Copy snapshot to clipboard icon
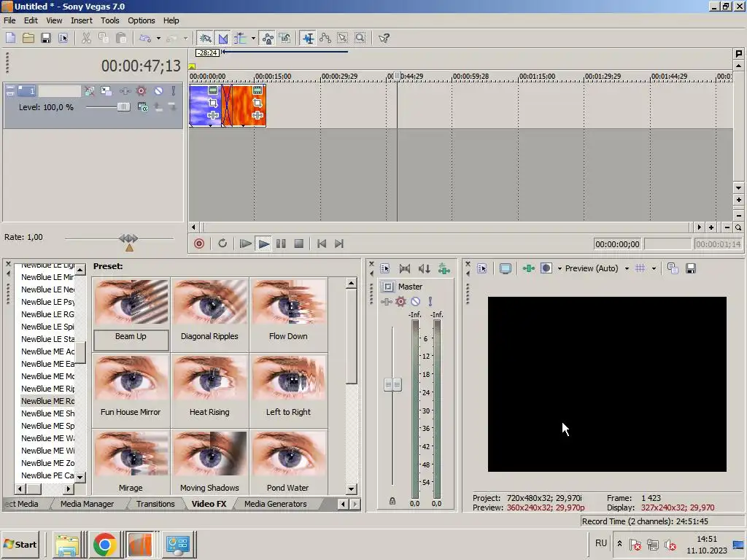 [673, 268]
